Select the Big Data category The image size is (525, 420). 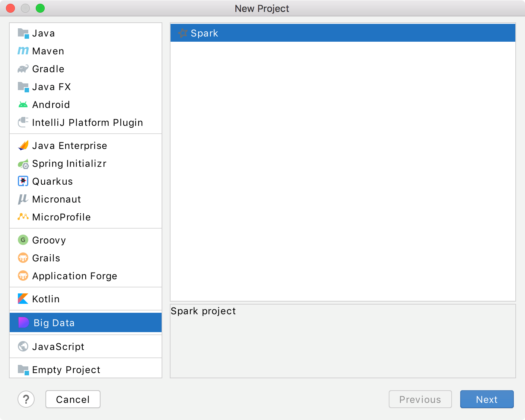86,322
